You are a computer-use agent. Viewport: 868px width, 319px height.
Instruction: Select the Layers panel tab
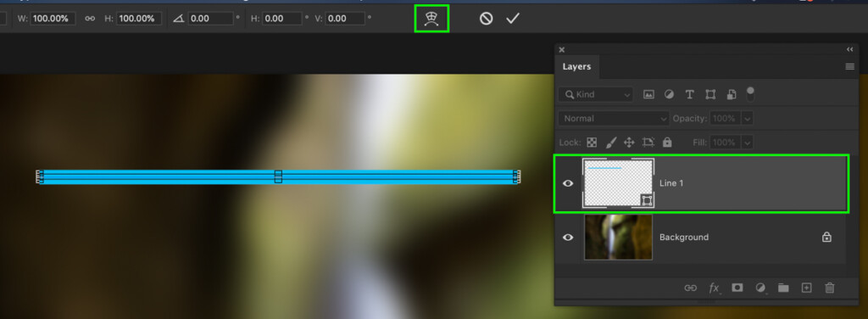576,66
